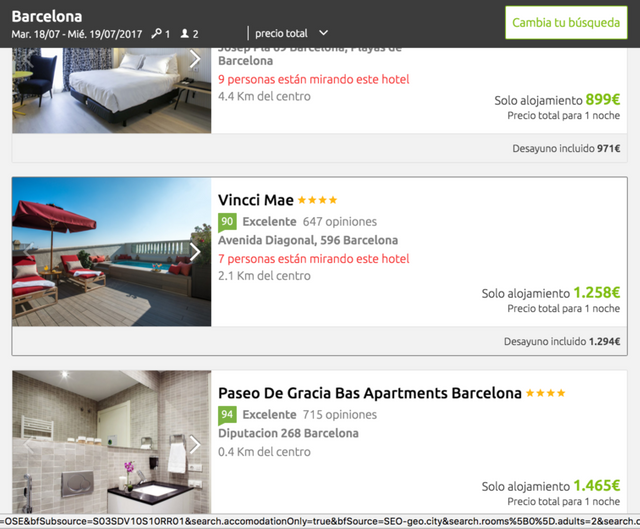Show next photo of Paseo De Gracia apartments
The height and width of the screenshot is (529, 640).
(x=195, y=445)
